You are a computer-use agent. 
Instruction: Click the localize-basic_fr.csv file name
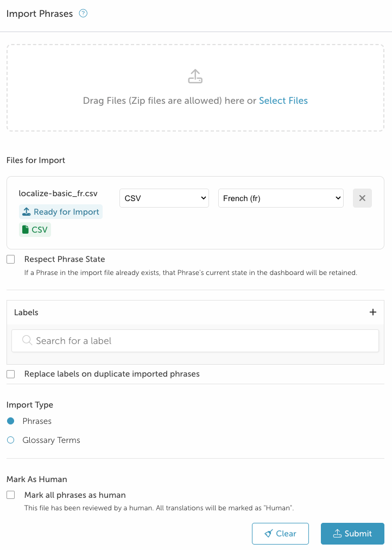[58, 193]
